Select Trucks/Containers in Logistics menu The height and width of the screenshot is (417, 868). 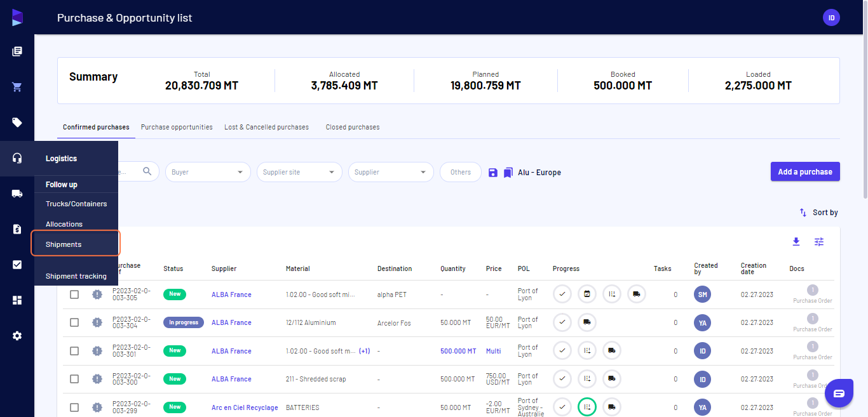76,204
